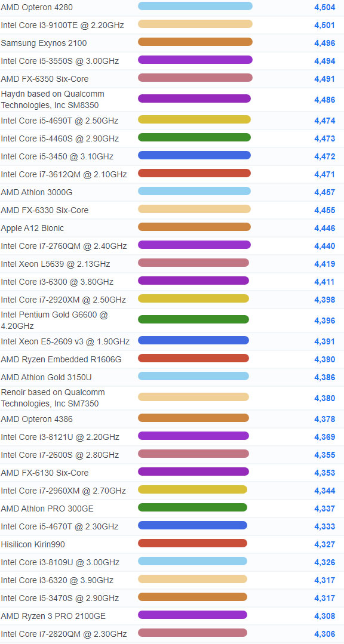The height and width of the screenshot is (644, 344).
Task: Click Intel Core i7-3612QM @ 2.10GHz name
Action: click(x=64, y=174)
